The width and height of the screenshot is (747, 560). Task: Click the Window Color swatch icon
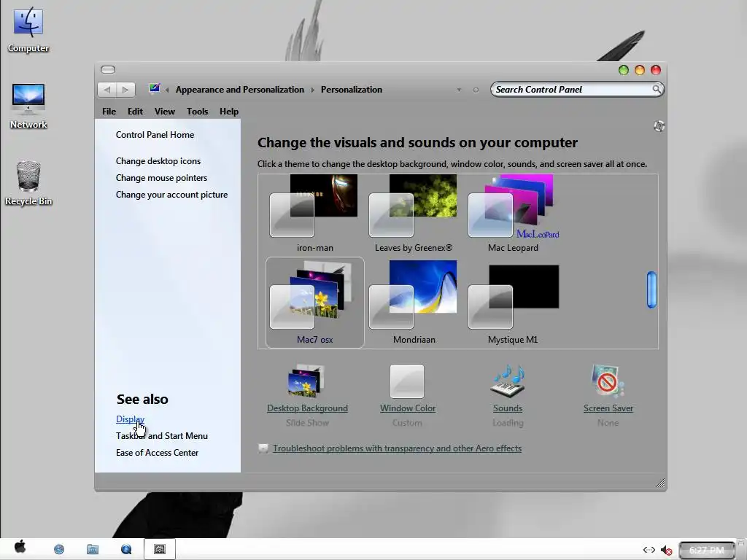(x=407, y=381)
